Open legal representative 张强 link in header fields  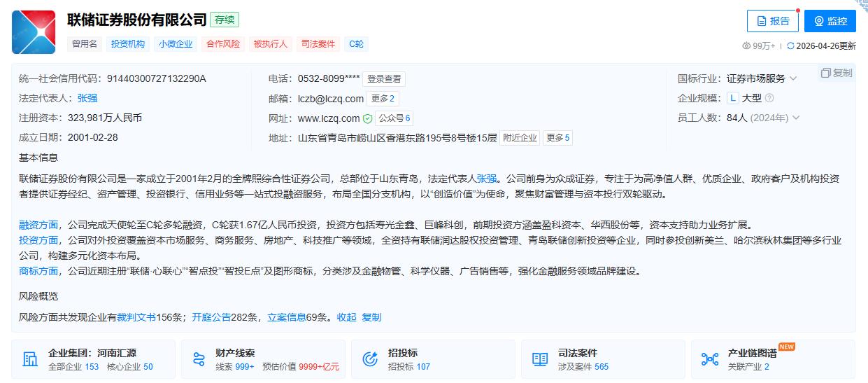coord(87,98)
